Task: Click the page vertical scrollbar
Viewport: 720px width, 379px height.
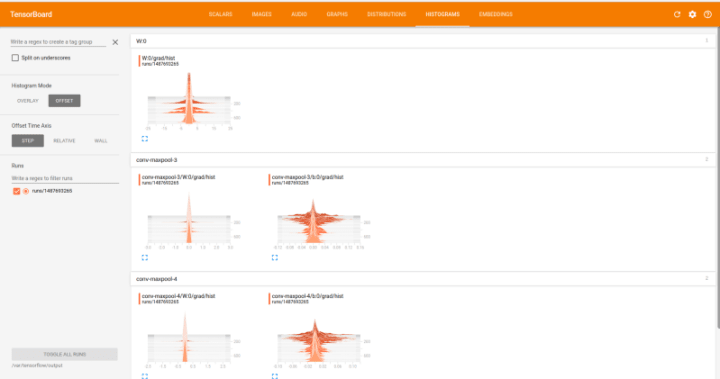Action: pyautogui.click(x=718, y=177)
